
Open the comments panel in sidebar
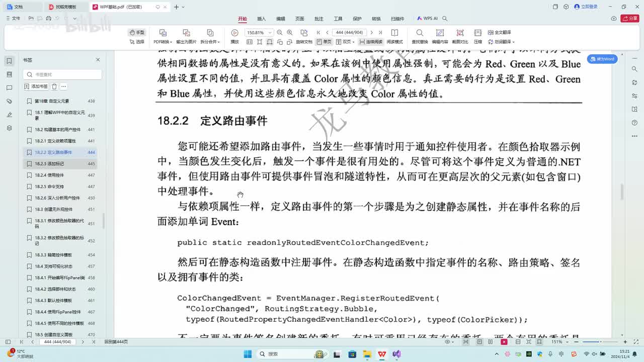[9, 88]
